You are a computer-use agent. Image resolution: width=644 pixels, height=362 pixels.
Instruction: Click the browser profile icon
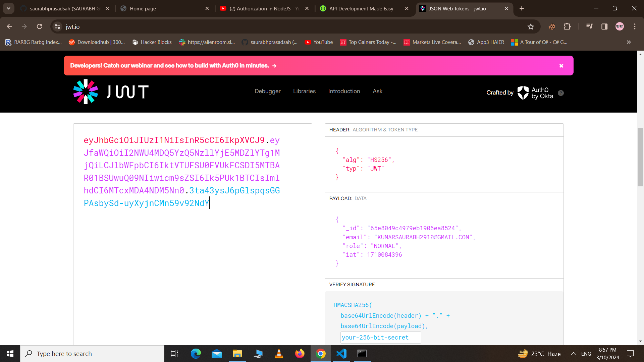pos(619,26)
